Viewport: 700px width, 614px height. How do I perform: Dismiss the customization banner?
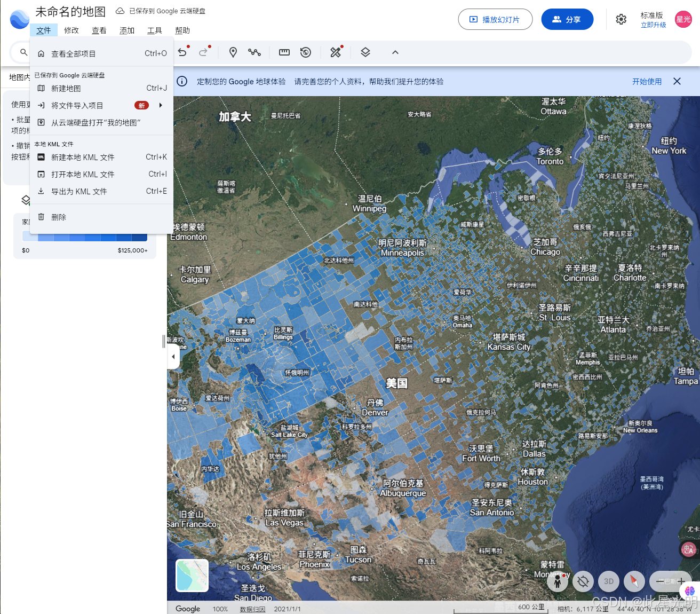click(677, 81)
